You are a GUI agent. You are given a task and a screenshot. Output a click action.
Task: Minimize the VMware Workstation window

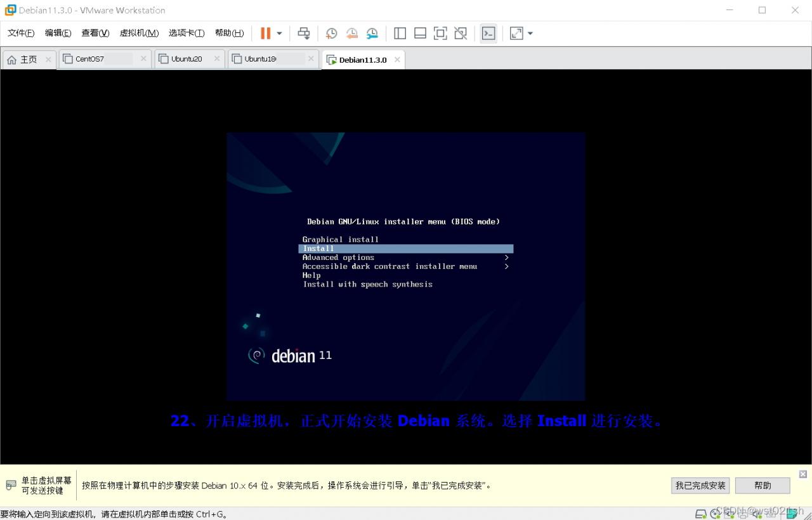click(x=729, y=10)
